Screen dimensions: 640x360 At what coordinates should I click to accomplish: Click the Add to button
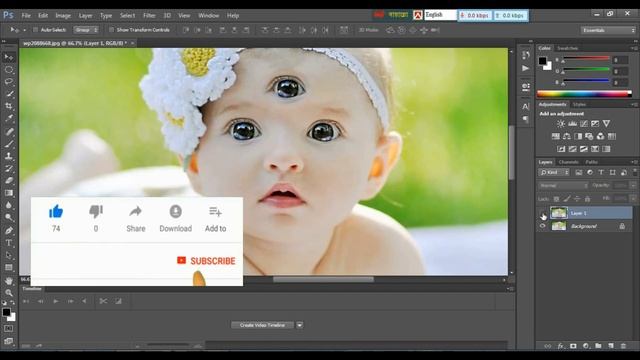[216, 219]
